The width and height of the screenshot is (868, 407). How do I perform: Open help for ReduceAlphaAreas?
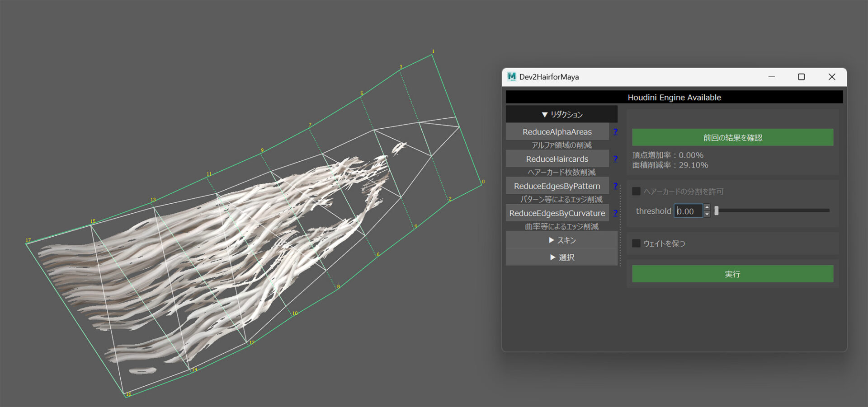coord(615,131)
